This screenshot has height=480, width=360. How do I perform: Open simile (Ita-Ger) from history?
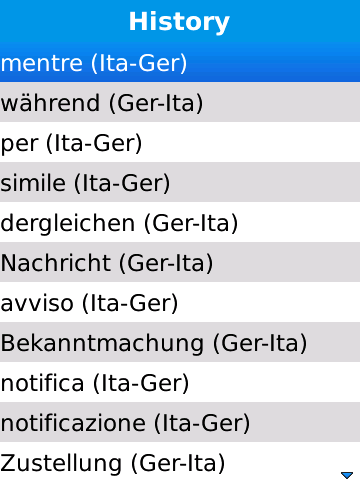pyautogui.click(x=180, y=182)
